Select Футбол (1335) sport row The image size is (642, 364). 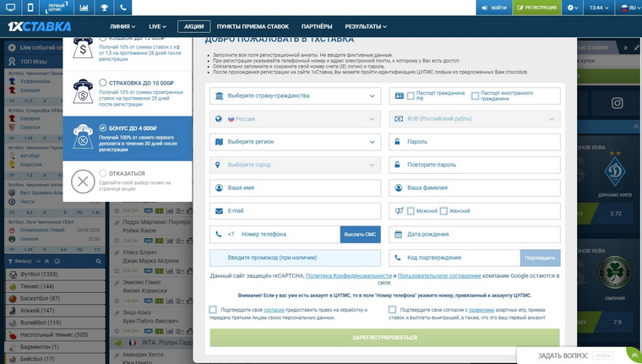click(55, 274)
